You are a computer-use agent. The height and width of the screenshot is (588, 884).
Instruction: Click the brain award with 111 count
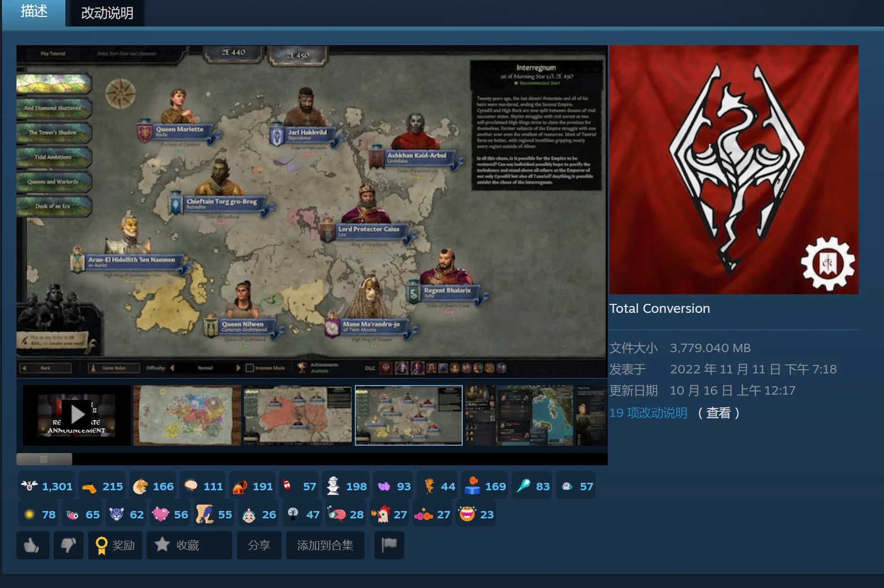203,486
